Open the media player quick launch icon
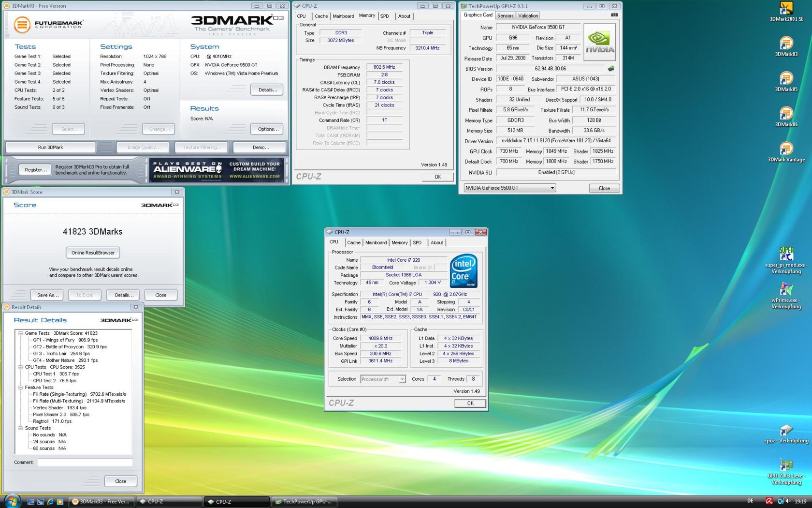Image resolution: width=812 pixels, height=508 pixels. click(x=60, y=502)
